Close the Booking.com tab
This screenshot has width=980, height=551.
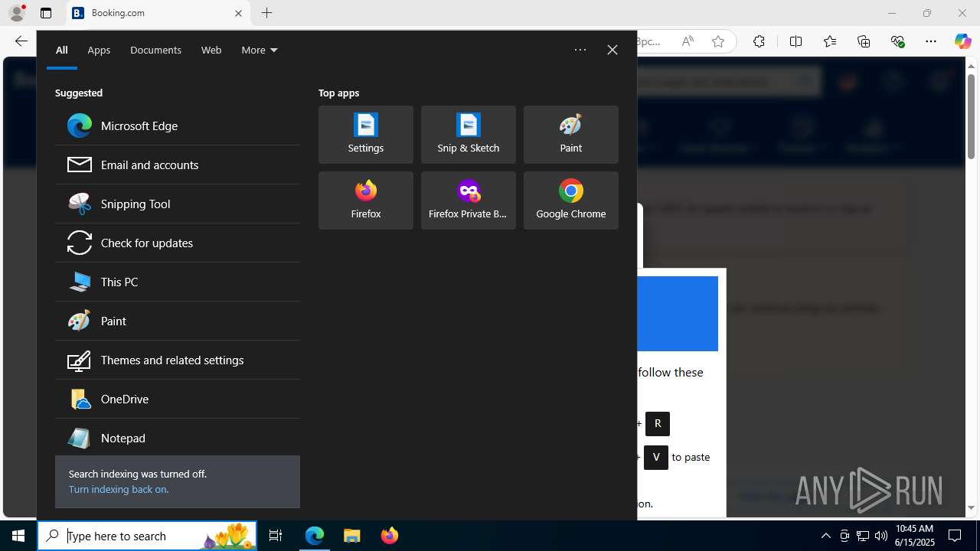[x=238, y=13]
